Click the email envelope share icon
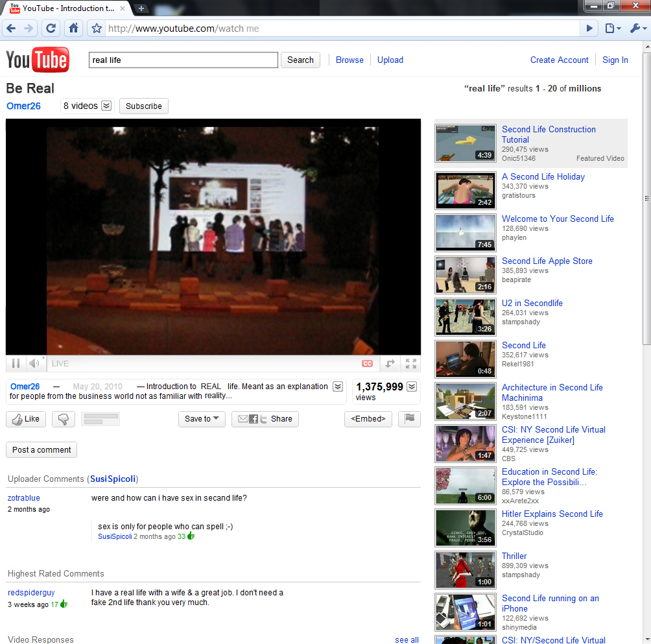The height and width of the screenshot is (644, 651). tap(243, 419)
